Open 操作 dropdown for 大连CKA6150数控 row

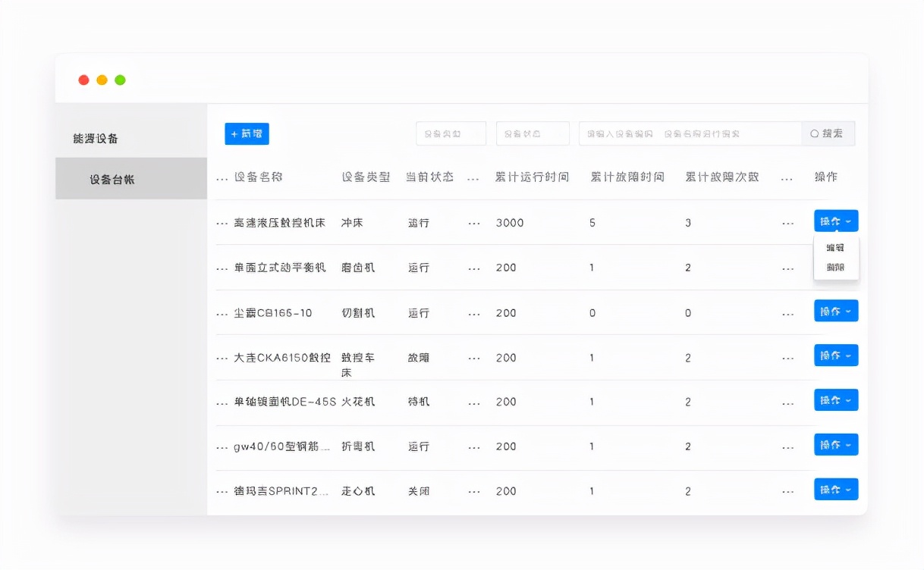836,355
